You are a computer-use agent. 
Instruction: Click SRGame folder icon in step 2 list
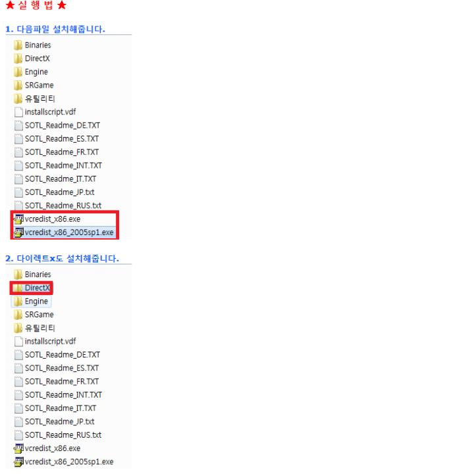(18, 315)
